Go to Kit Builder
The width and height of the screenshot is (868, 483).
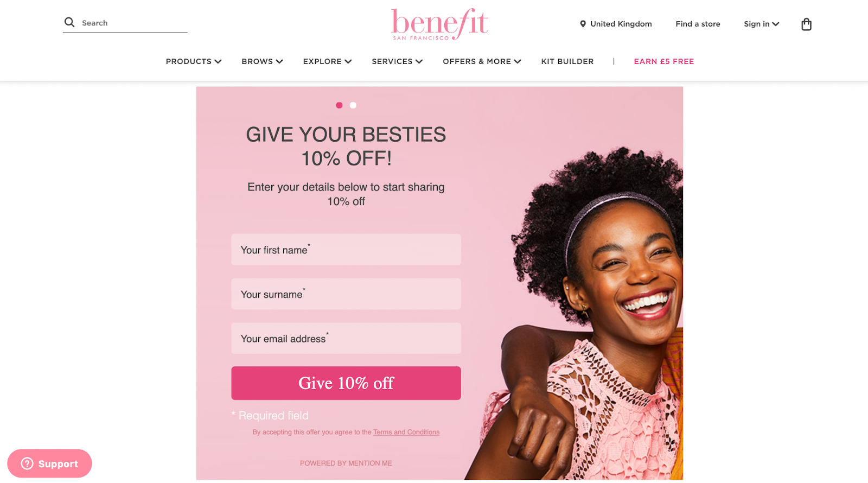tap(567, 61)
